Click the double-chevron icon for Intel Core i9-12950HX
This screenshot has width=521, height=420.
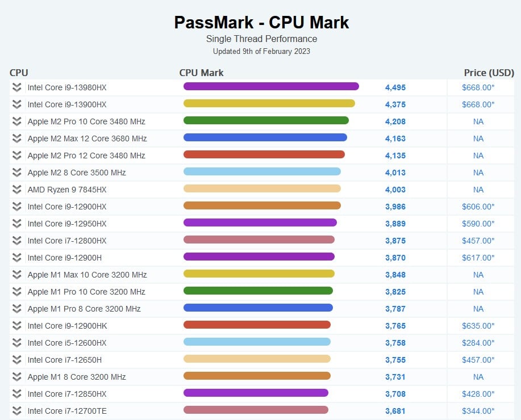click(x=16, y=224)
